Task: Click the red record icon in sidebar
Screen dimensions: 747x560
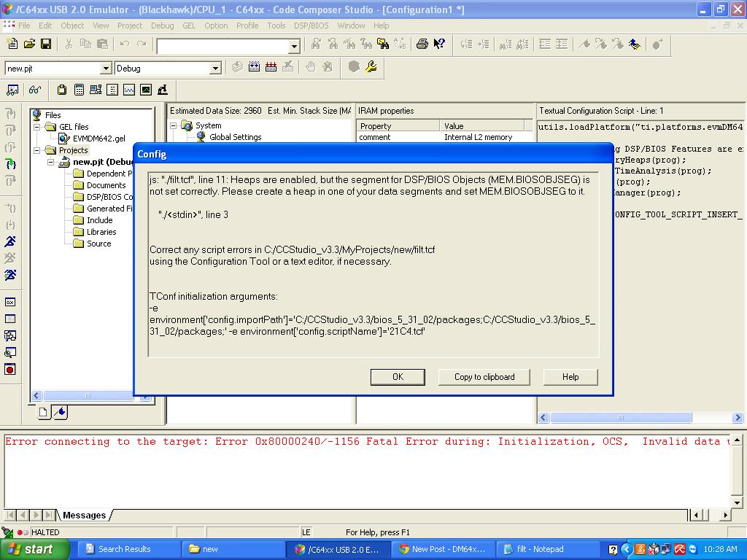Action: click(x=10, y=369)
